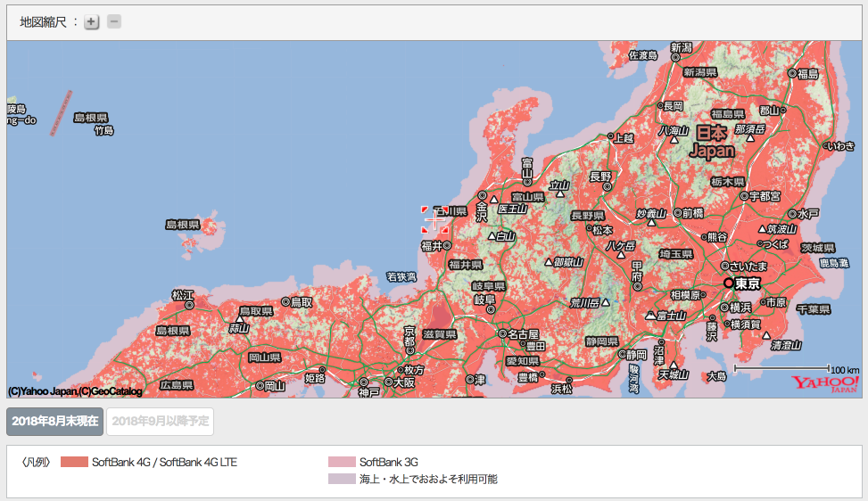
Task: Click the 名古屋 city marker label
Action: pyautogui.click(x=523, y=334)
